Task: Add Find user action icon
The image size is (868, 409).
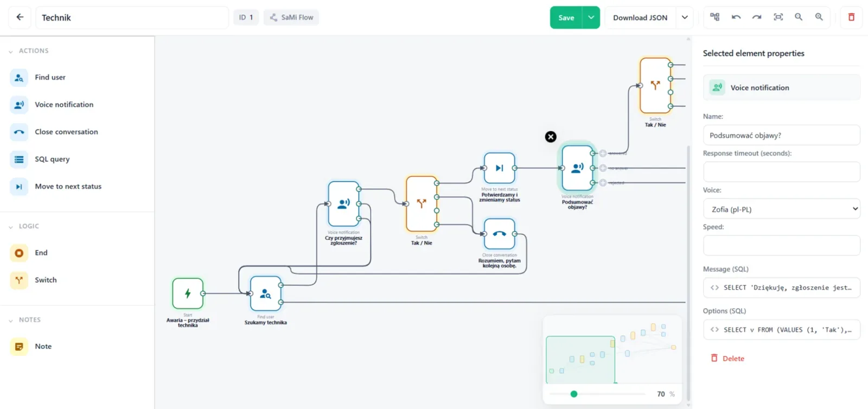Action: coord(19,78)
